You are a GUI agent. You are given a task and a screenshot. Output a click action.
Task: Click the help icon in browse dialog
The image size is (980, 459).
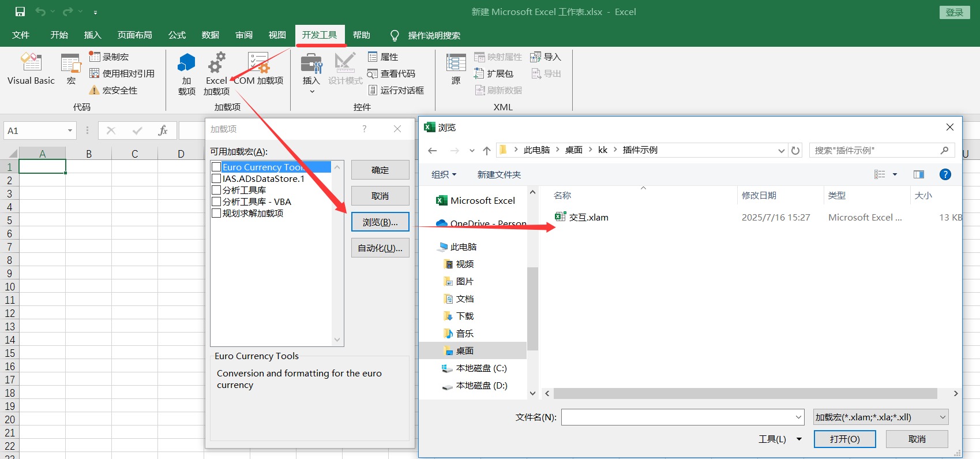pyautogui.click(x=945, y=174)
